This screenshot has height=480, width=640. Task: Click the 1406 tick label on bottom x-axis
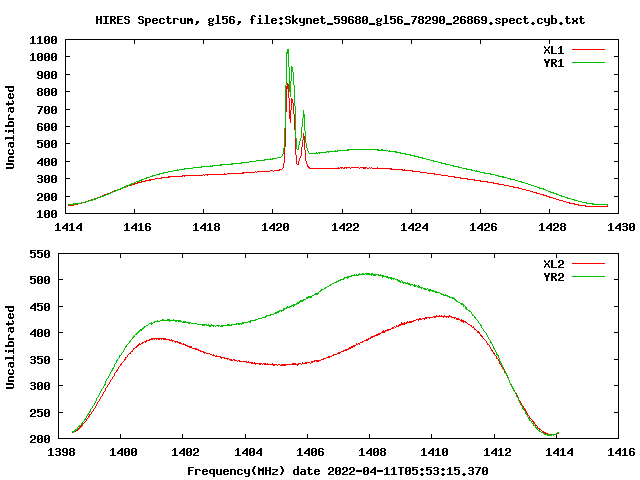coord(310,452)
